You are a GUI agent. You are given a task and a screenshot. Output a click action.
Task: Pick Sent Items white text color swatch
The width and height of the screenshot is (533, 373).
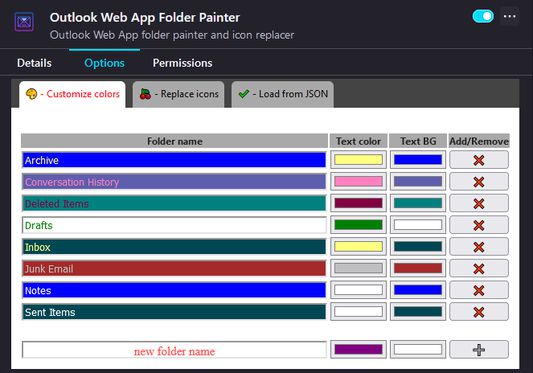pyautogui.click(x=358, y=312)
